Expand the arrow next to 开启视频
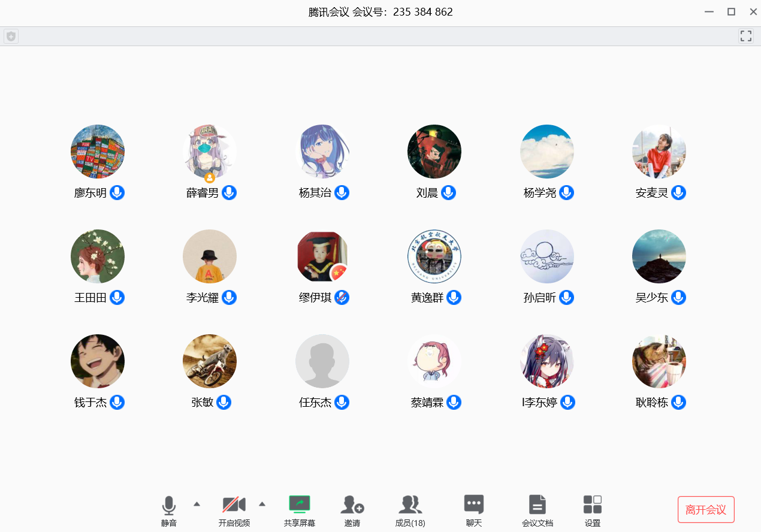The image size is (761, 532). pyautogui.click(x=262, y=504)
